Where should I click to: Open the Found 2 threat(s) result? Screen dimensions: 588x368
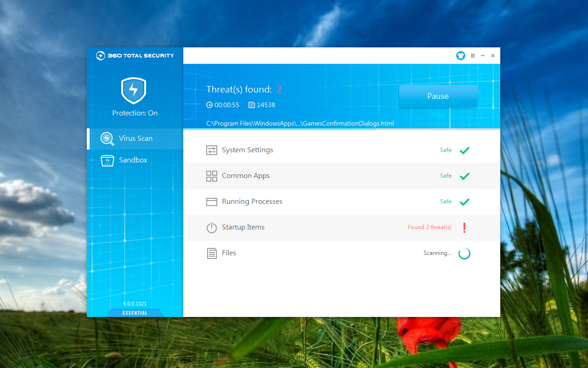click(429, 227)
